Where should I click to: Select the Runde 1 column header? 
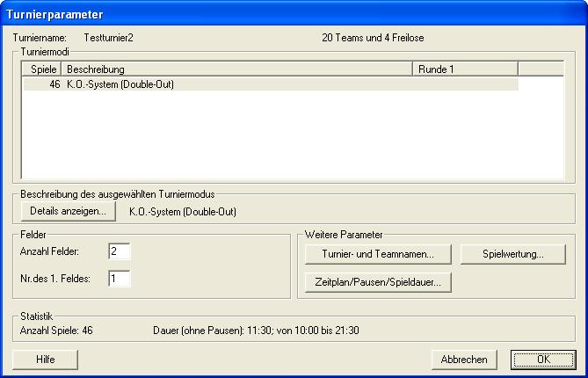(x=464, y=69)
